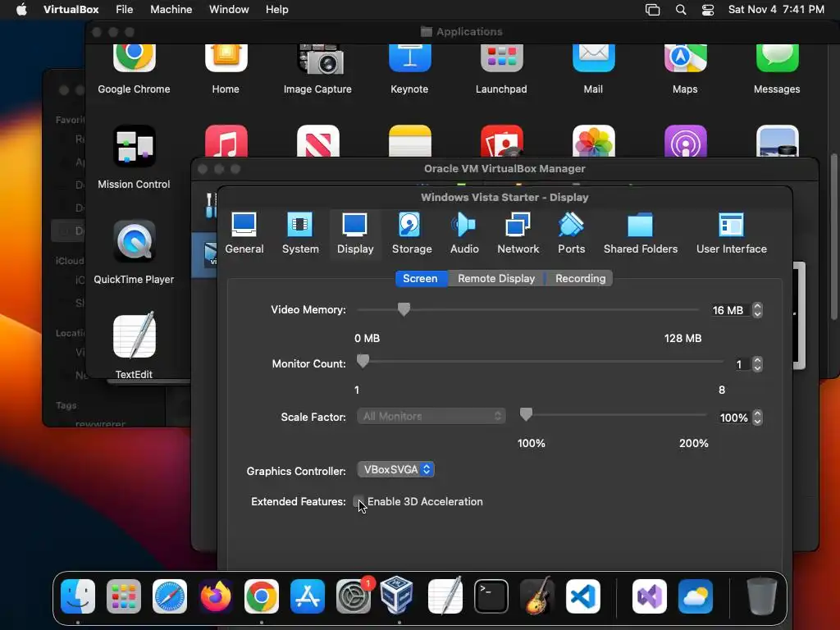Click Mission Control in Applications window
Viewport: 840px width, 630px height.
[x=134, y=157]
